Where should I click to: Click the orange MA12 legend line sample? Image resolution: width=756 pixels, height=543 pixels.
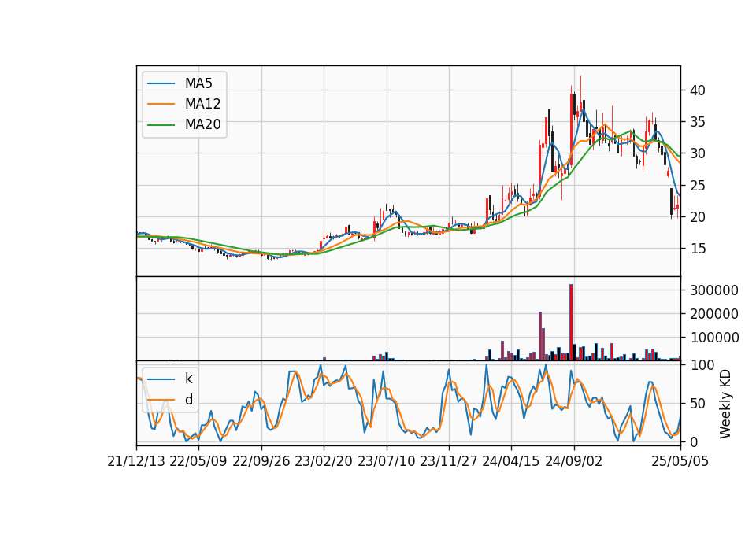161,104
